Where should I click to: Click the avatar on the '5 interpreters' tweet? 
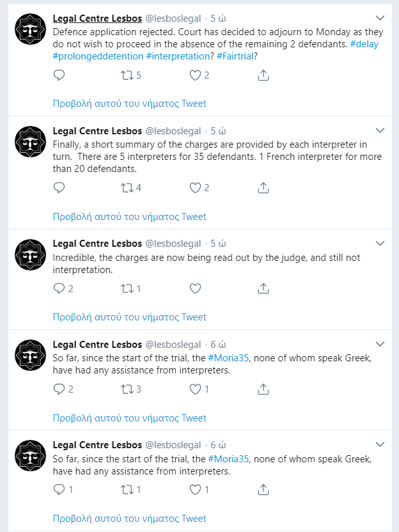[30, 141]
